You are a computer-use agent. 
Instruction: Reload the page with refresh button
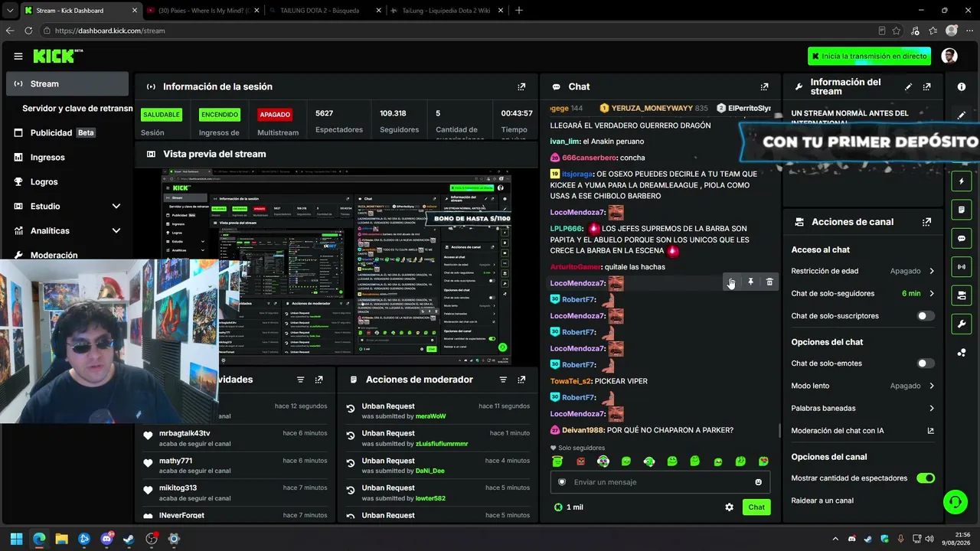28,31
